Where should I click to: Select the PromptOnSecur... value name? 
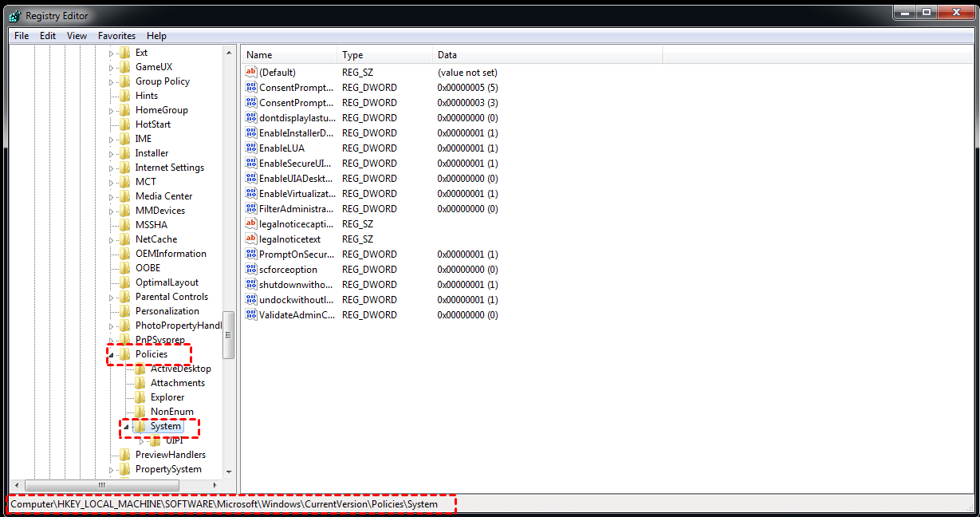point(297,255)
